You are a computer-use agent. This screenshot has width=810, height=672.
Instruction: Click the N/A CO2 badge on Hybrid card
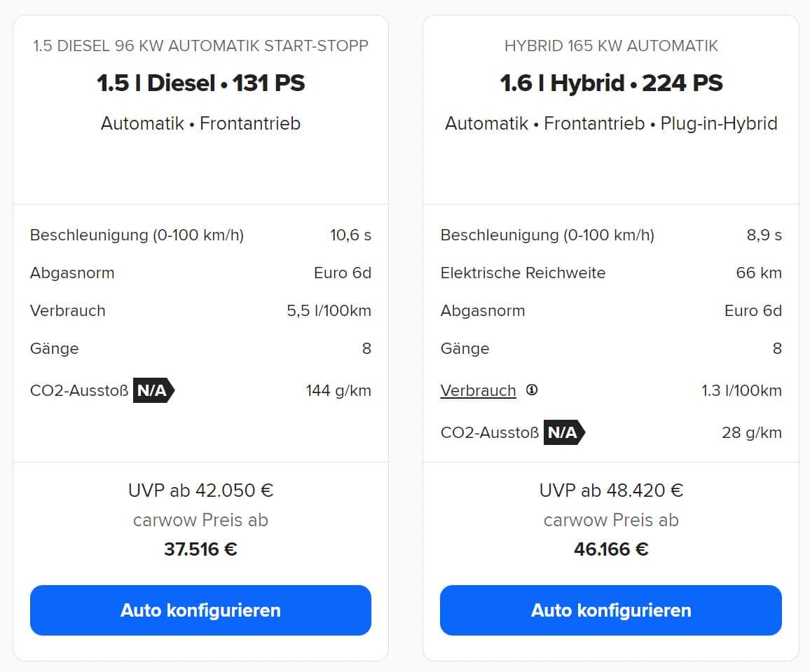[x=563, y=432]
